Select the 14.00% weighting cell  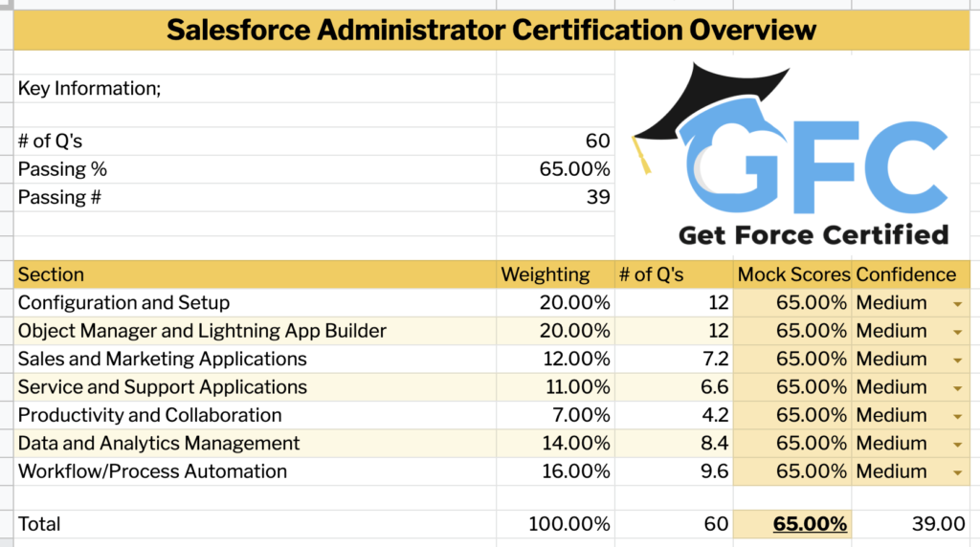pyautogui.click(x=556, y=444)
